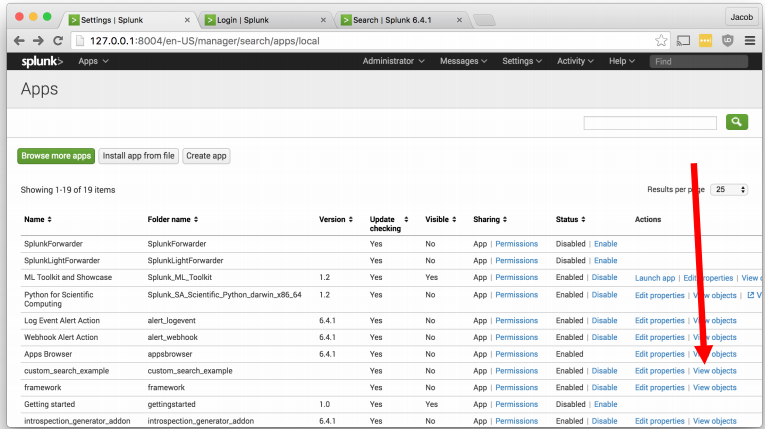Screen dimensions: 765x429
Task: Open the Settings dropdown
Action: (x=522, y=61)
